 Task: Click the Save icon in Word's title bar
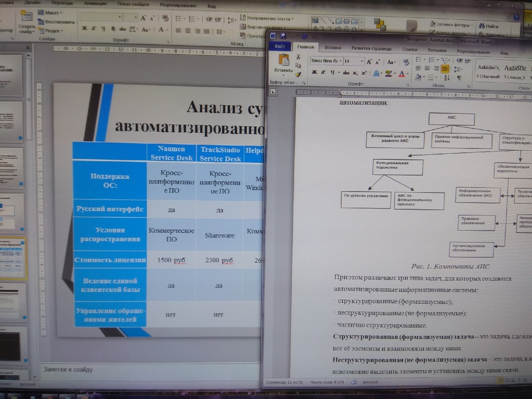(283, 36)
